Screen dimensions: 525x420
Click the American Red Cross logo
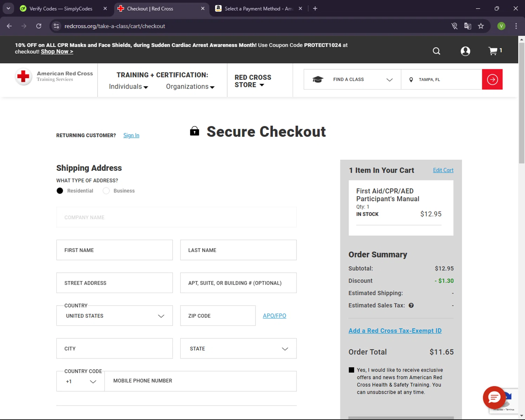54,77
